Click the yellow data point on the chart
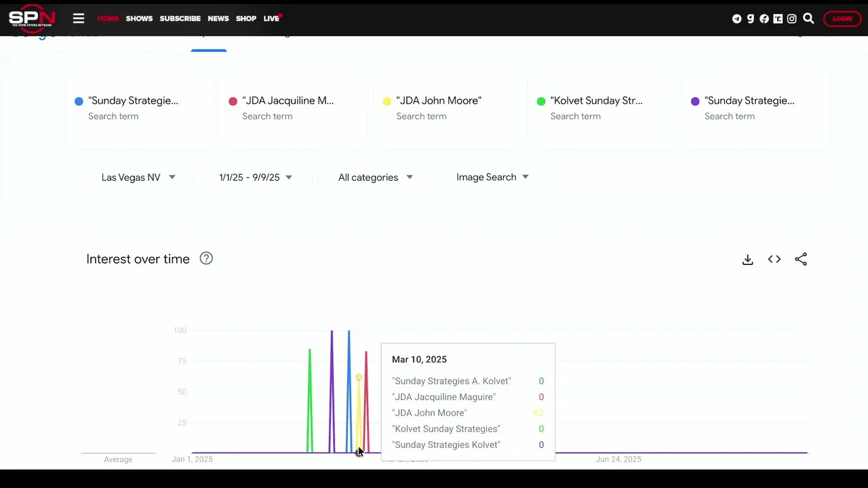Viewport: 868px width, 488px height. 358,377
